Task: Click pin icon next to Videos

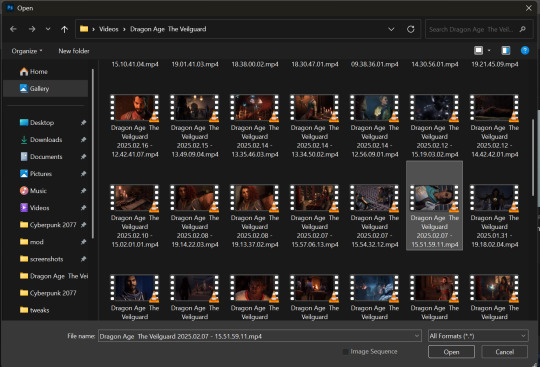Action: [x=83, y=208]
